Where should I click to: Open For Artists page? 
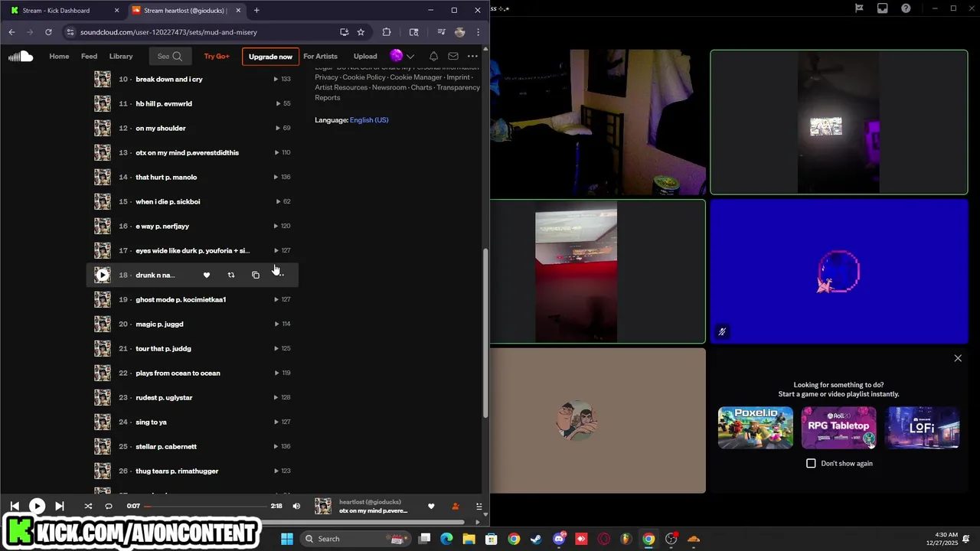(320, 56)
